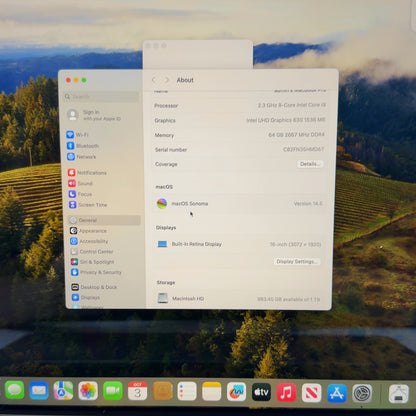Open Bluetooth settings in the sidebar
This screenshot has width=416, height=416.
coord(83,146)
